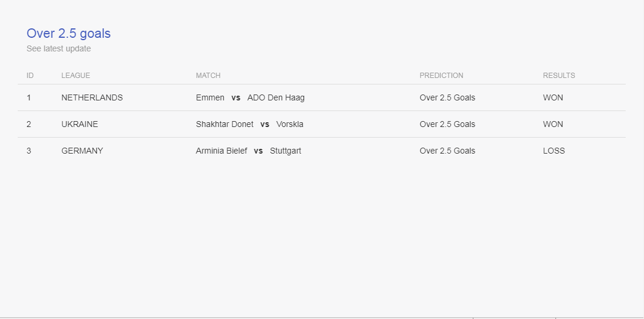Click the Over 2.5 Goals prediction for Ukraine
644x319 pixels.
click(x=447, y=124)
